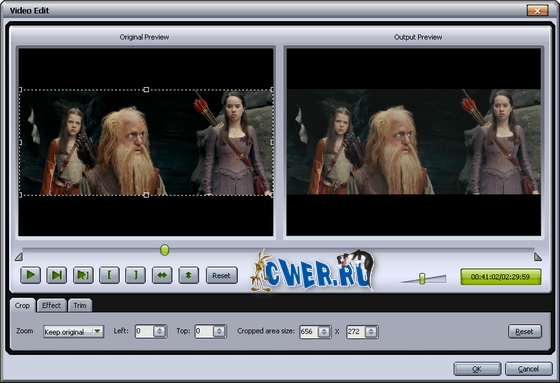
Task: Dismiss dialog with Cancel button
Action: [x=529, y=369]
